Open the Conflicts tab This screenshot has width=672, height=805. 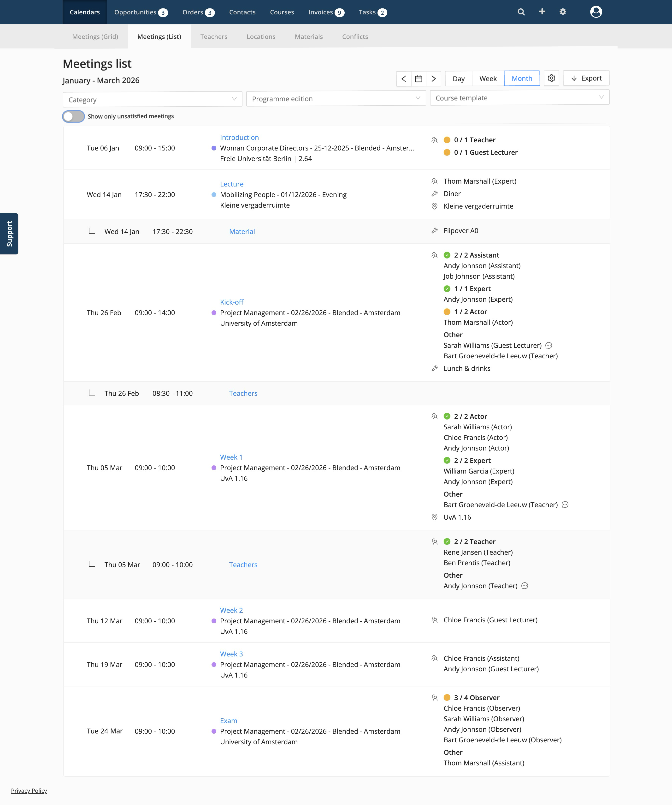pyautogui.click(x=355, y=36)
